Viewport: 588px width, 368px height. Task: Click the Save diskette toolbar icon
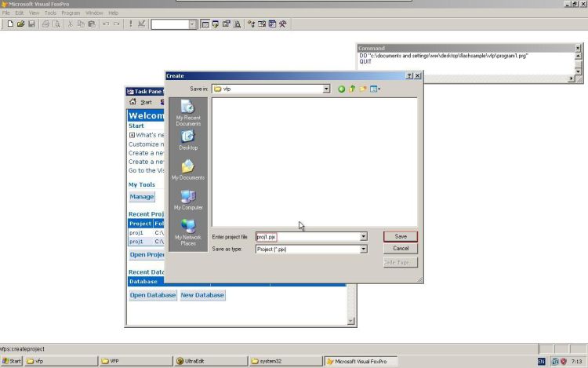[x=31, y=24]
